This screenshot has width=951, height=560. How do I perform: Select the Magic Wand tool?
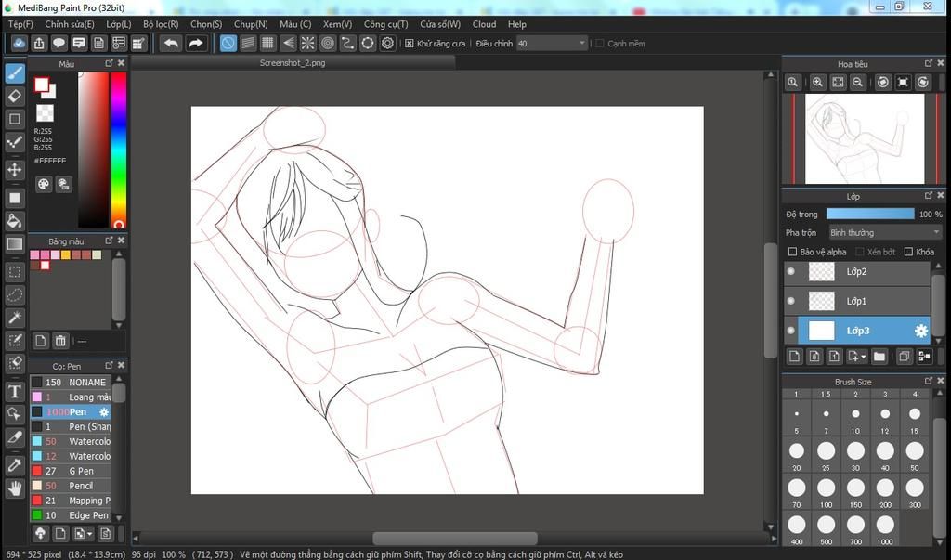pos(15,318)
